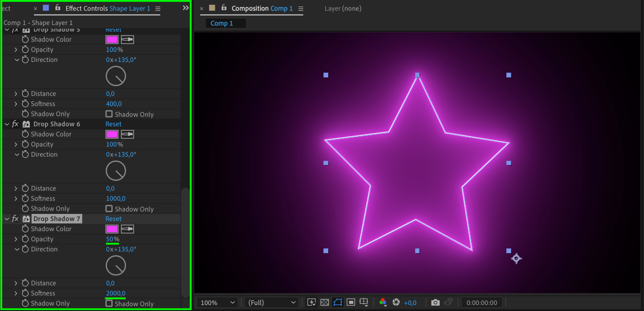The width and height of the screenshot is (644, 311).
Task: Enable Shadow Only for Drop Shadow 7
Action: point(109,303)
